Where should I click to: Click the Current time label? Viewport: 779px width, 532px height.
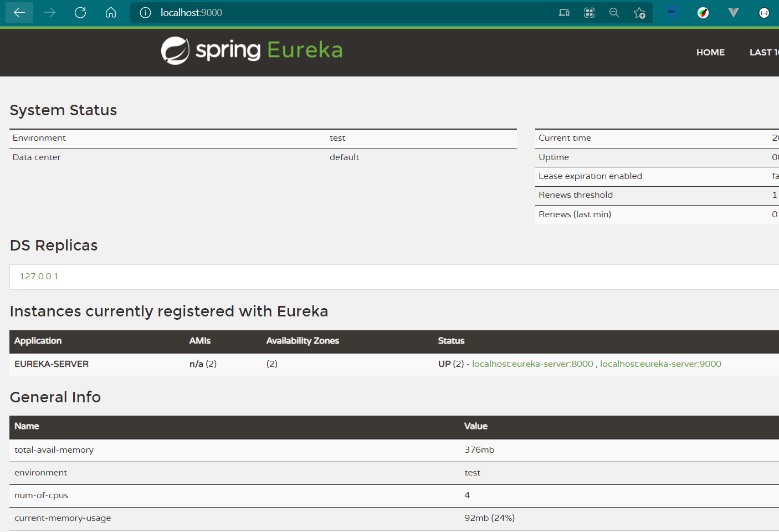(x=565, y=138)
